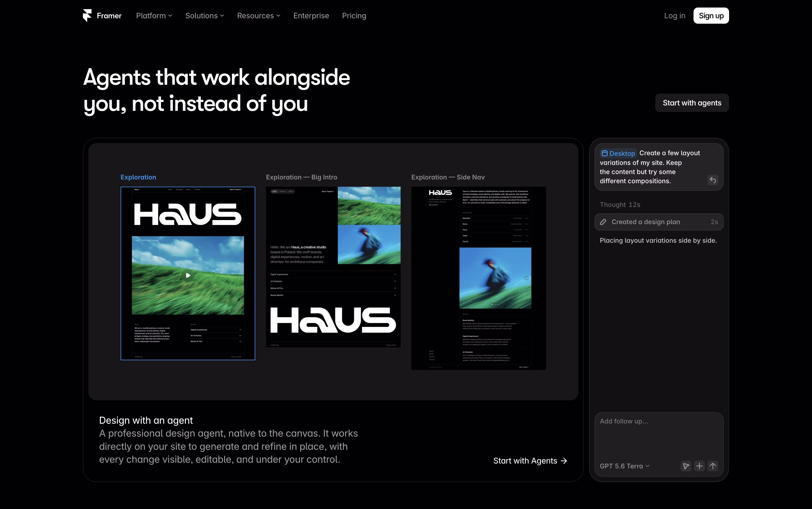Open the Side Nav layout thumbnail

point(478,278)
